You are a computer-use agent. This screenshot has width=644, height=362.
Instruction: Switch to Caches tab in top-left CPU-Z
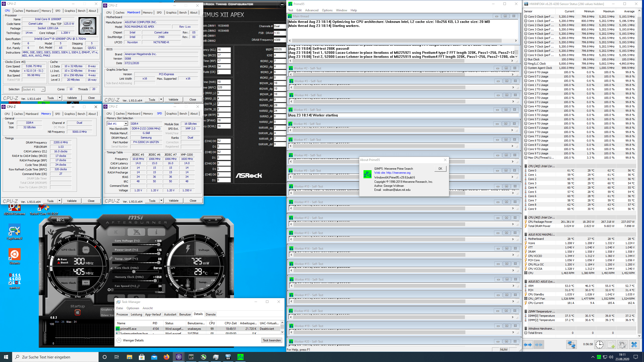[18, 11]
